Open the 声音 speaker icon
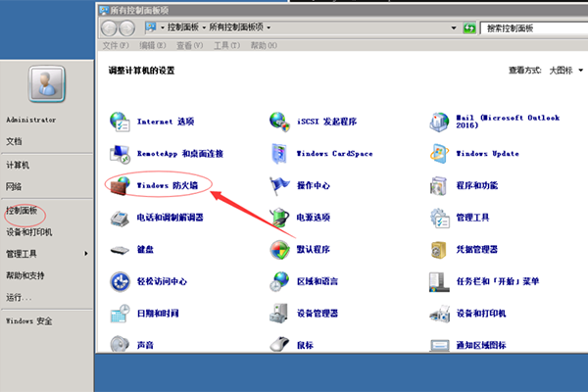This screenshot has width=588, height=392. click(x=120, y=344)
